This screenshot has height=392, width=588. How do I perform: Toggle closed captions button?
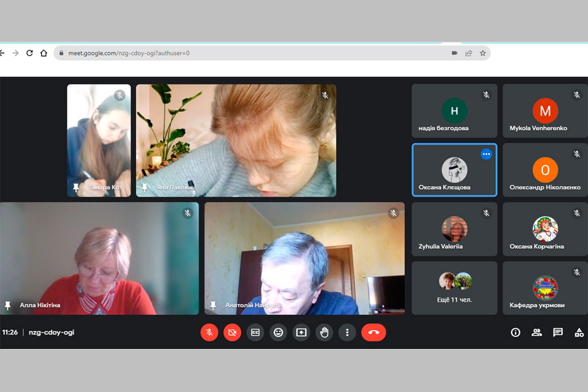[255, 333]
